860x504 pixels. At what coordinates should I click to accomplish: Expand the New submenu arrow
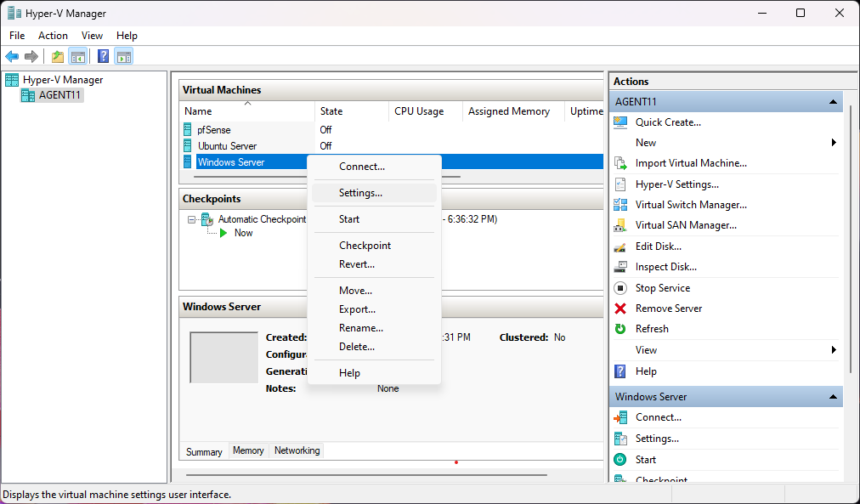(834, 143)
